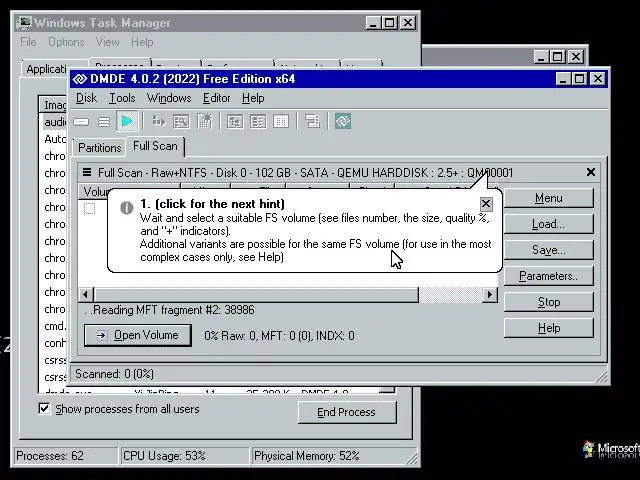Click the horizontal scrollbar right arrow
Screen dimensions: 640x480
click(489, 295)
